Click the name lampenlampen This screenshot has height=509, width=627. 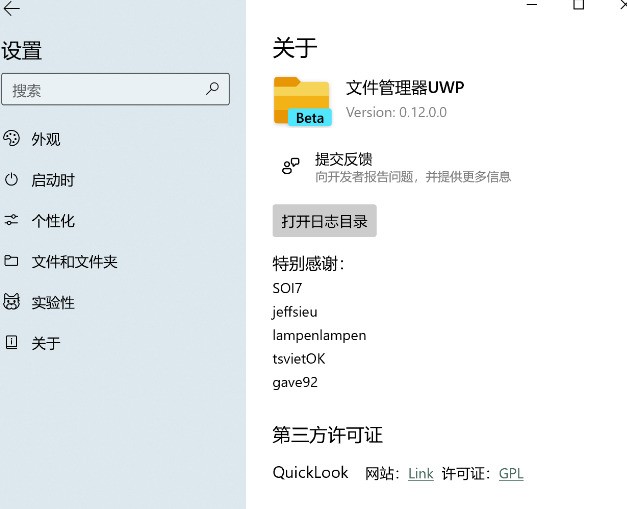(319, 335)
